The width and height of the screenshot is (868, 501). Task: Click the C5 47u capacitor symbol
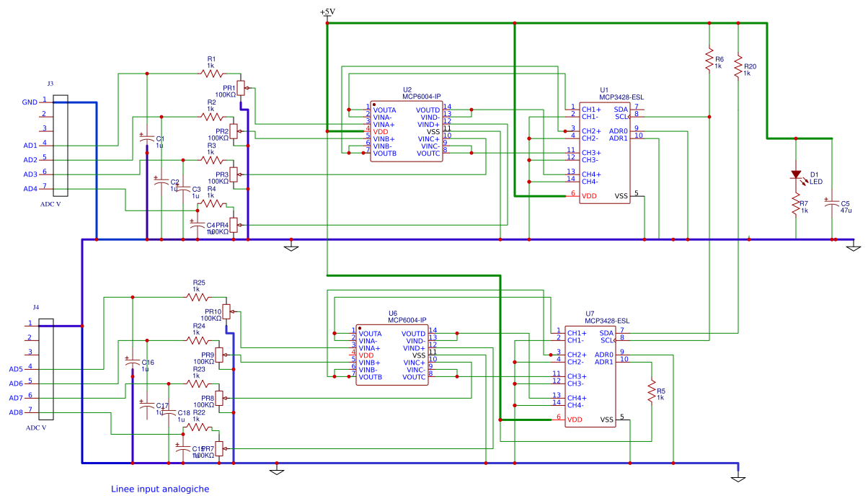click(x=832, y=204)
